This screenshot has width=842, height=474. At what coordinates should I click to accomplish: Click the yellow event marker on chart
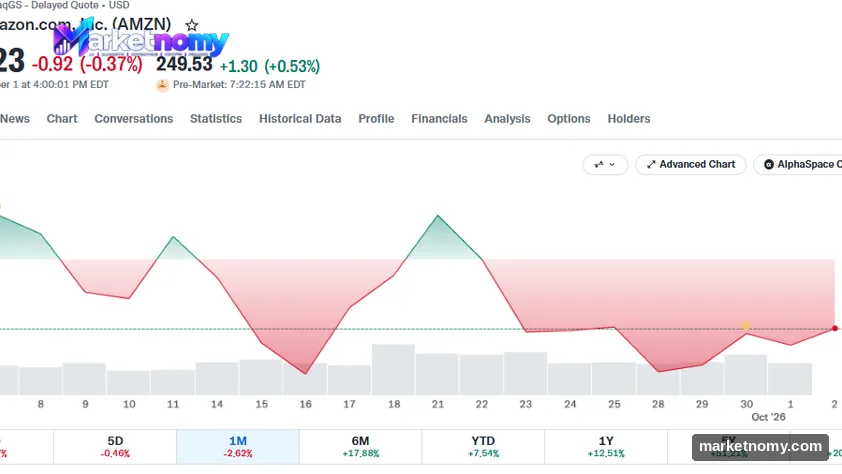click(x=746, y=326)
